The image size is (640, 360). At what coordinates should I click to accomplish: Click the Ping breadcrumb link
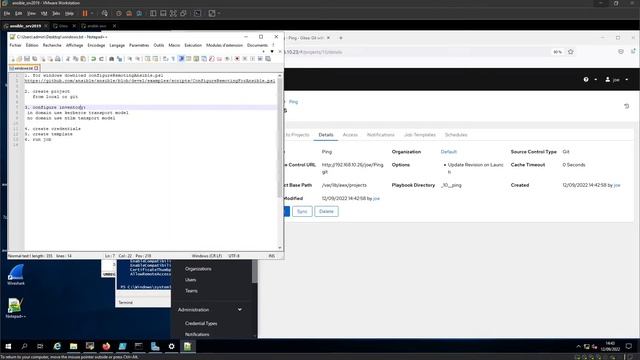click(x=293, y=102)
